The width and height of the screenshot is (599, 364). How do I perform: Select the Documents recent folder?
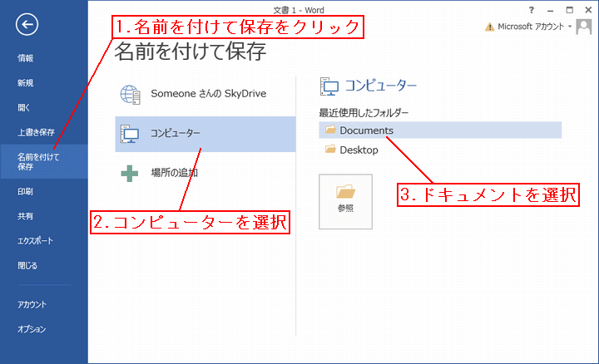pyautogui.click(x=440, y=130)
